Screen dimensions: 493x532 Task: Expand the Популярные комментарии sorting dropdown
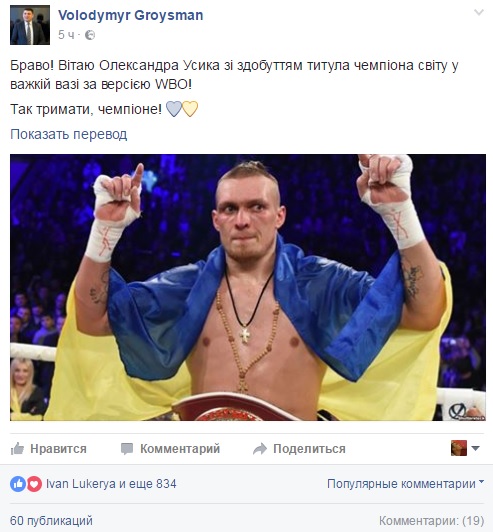405,483
